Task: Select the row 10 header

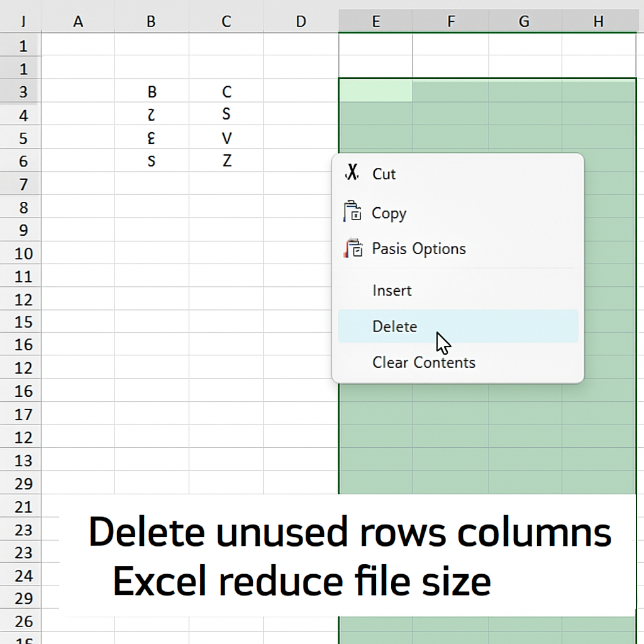Action: click(x=22, y=253)
